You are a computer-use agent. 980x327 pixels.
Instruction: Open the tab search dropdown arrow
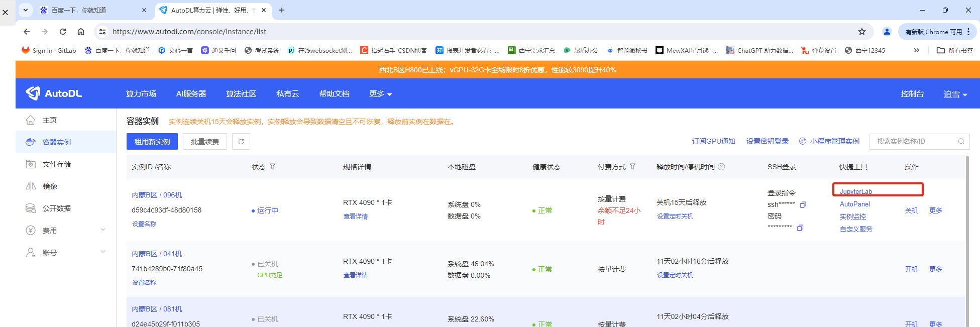point(25,10)
